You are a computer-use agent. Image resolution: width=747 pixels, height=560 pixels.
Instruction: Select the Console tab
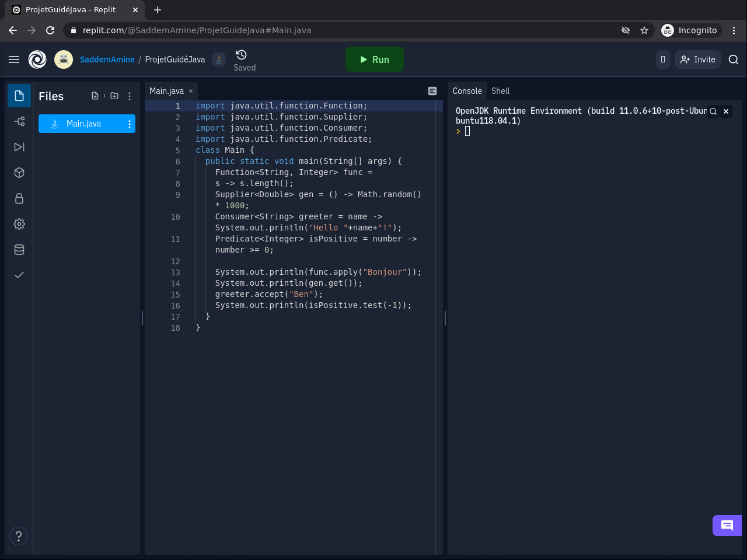tap(467, 91)
